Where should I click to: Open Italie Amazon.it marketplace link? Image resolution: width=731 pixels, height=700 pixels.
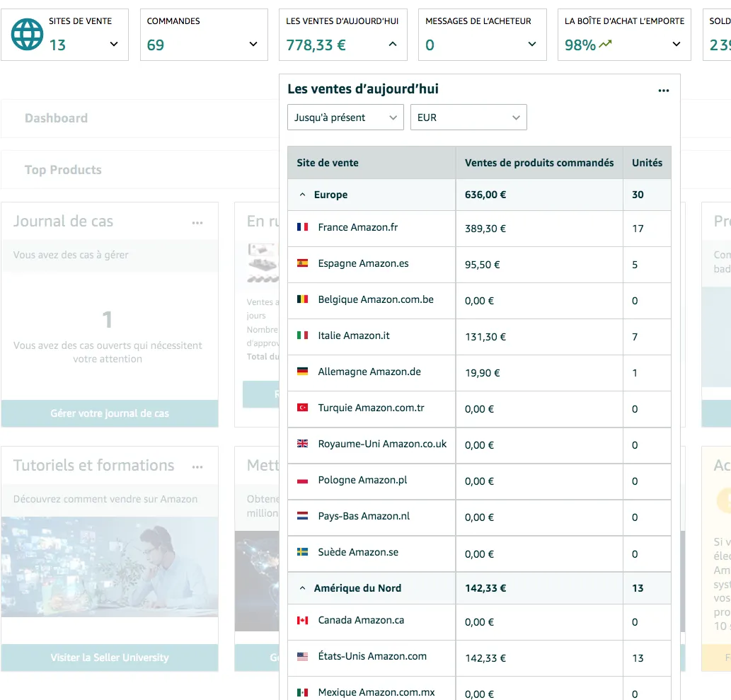353,335
